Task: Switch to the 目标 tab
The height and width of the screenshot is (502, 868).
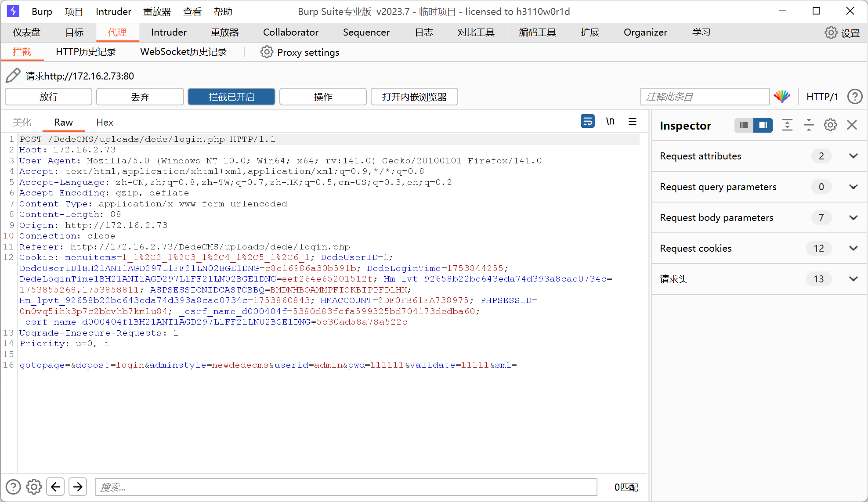Action: pyautogui.click(x=74, y=33)
